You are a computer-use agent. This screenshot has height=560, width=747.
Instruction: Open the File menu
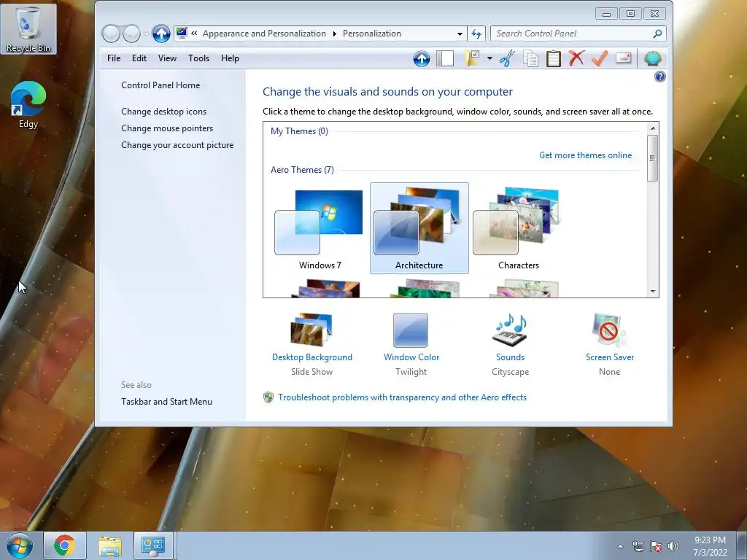114,58
